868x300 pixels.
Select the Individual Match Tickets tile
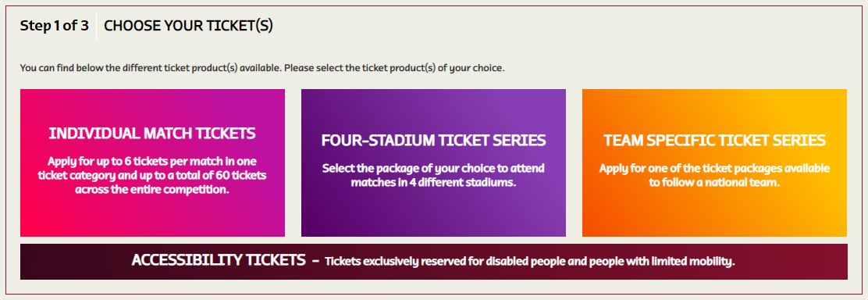coord(152,162)
